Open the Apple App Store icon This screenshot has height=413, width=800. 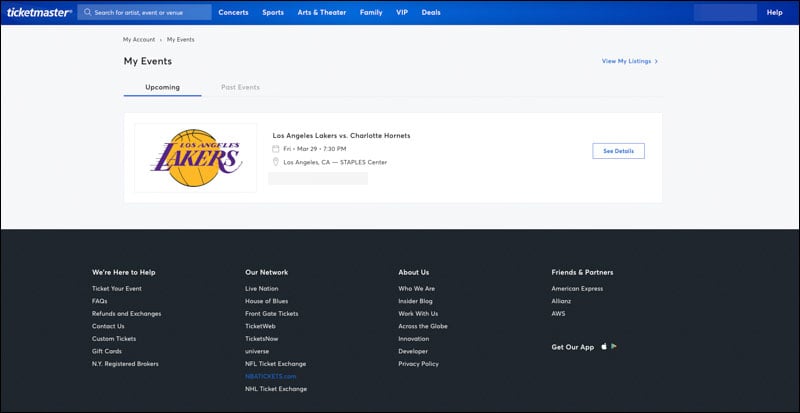coord(604,347)
